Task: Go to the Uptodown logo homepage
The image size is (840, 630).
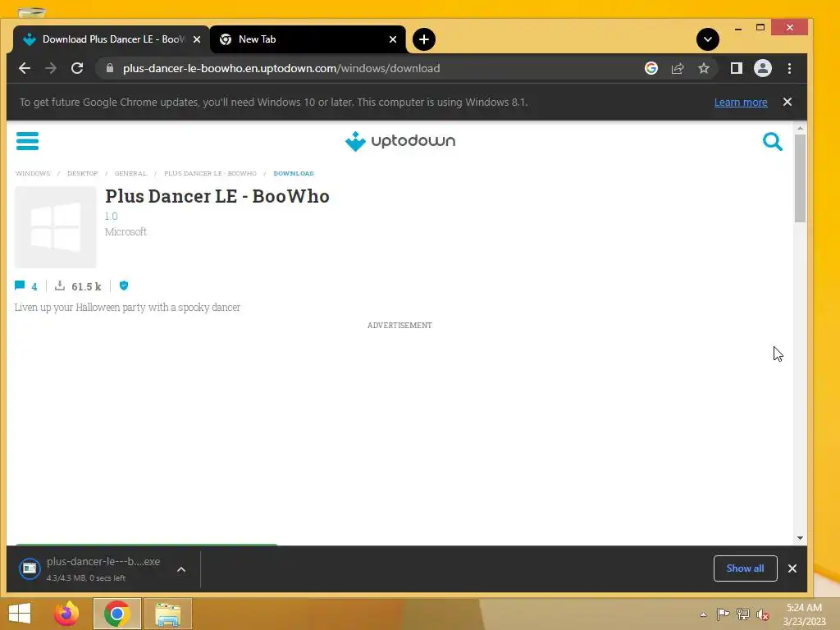Action: [400, 141]
